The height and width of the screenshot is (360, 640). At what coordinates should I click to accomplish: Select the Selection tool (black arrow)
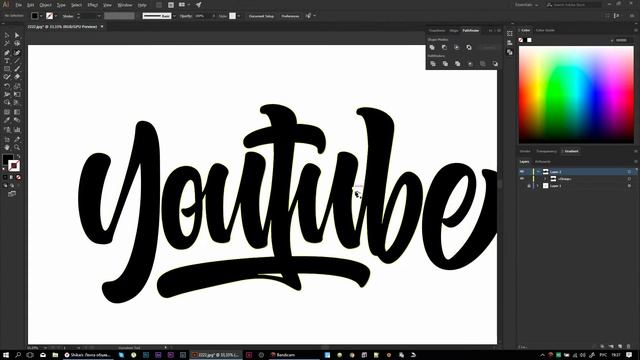[7, 36]
